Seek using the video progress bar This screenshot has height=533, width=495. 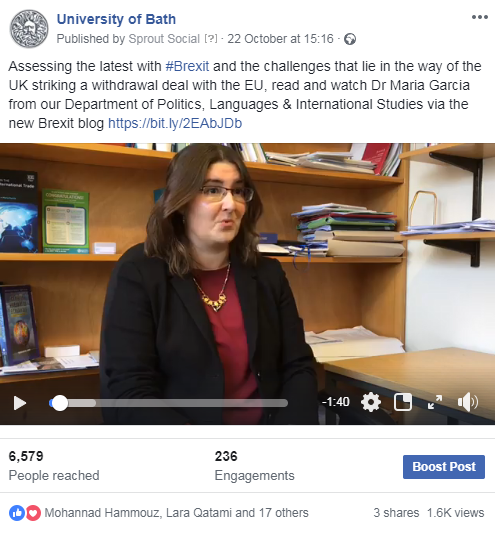click(169, 403)
